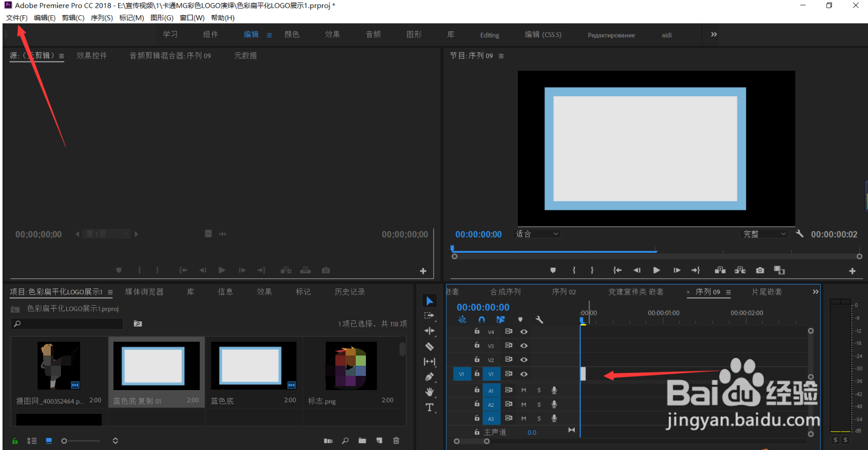Switch to Editing workspace
The height and width of the screenshot is (450, 868).
click(489, 35)
